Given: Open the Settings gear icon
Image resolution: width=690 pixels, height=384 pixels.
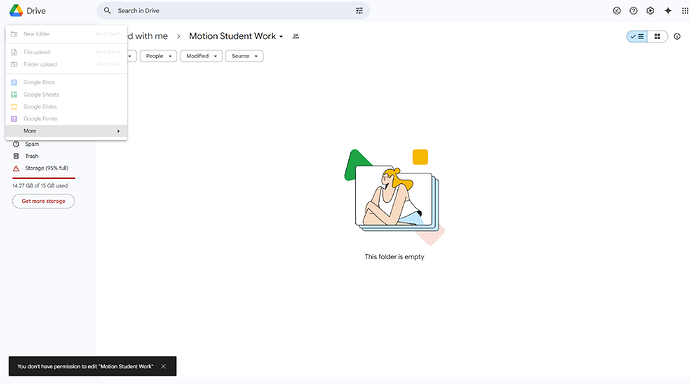Looking at the screenshot, I should pyautogui.click(x=650, y=11).
